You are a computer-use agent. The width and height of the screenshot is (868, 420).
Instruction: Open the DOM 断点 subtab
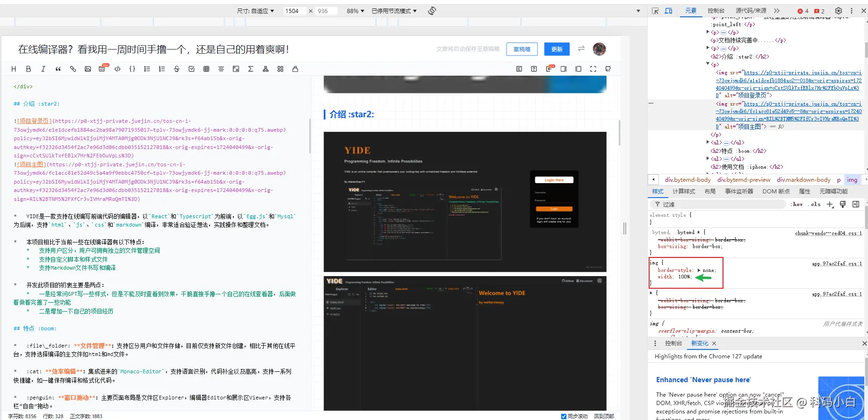[x=776, y=192]
